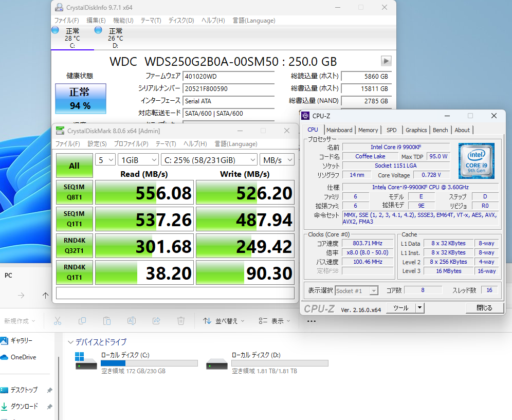
Task: Click the 閉じる button in CPU-Z
Action: point(484,308)
